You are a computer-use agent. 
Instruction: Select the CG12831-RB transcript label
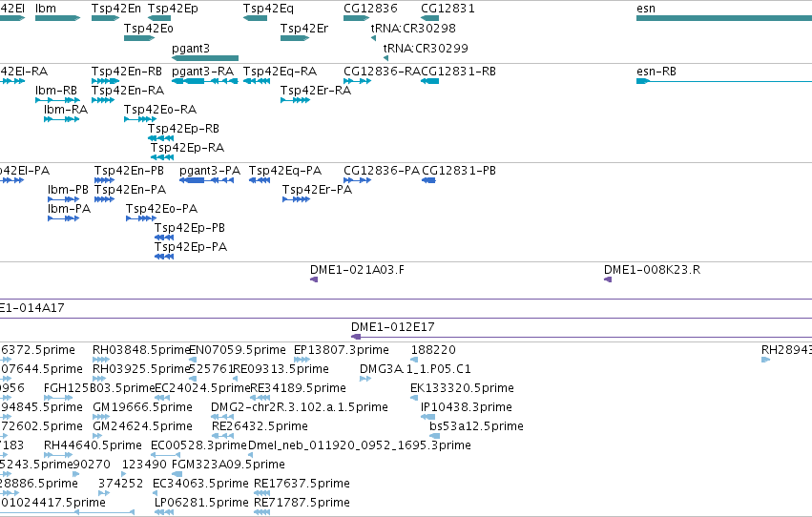tap(458, 71)
